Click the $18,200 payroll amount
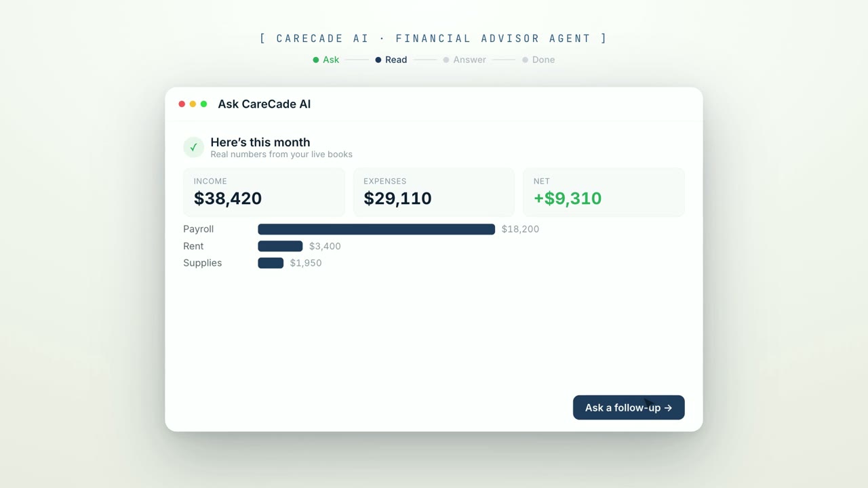 click(x=520, y=229)
